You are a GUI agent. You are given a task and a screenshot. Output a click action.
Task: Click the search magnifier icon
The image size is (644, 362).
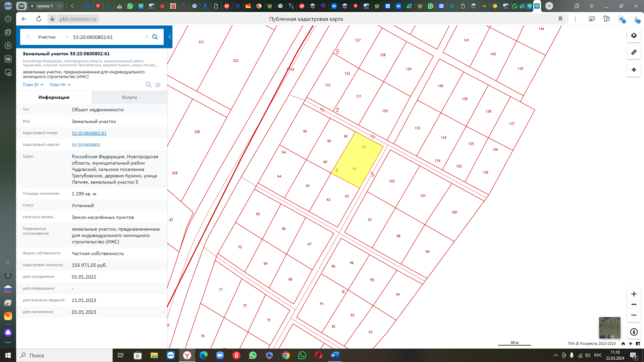click(x=155, y=37)
